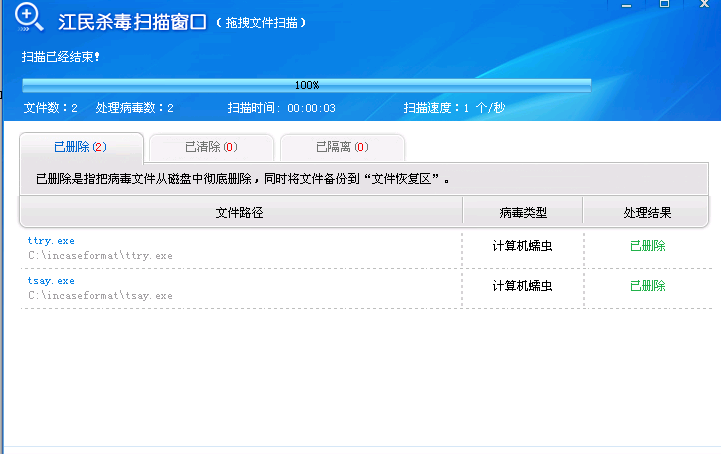
Task: Click the 处理病毒数：2 statistic
Action: (x=135, y=108)
